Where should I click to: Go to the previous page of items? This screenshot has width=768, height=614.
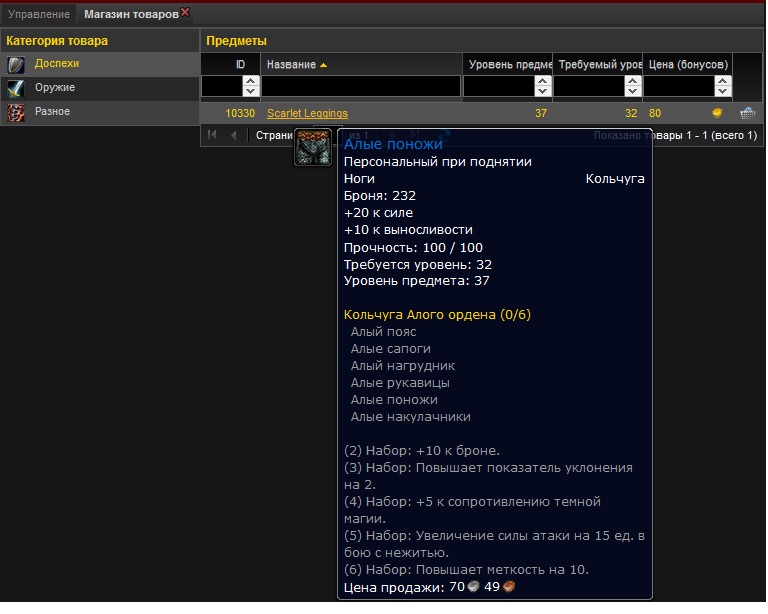[x=234, y=135]
